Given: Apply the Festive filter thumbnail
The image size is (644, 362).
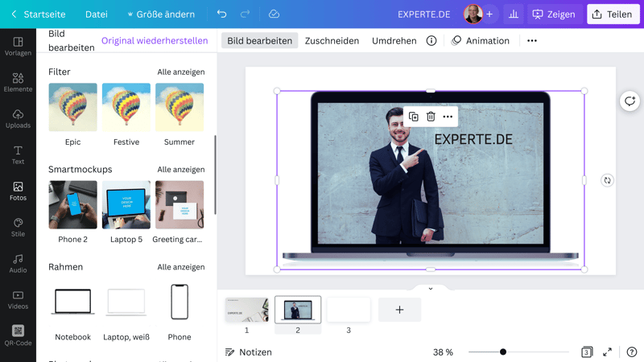Looking at the screenshot, I should tap(126, 107).
